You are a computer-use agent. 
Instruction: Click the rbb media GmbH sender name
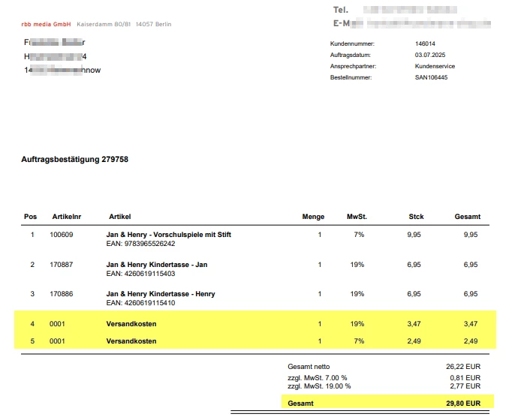[x=46, y=24]
